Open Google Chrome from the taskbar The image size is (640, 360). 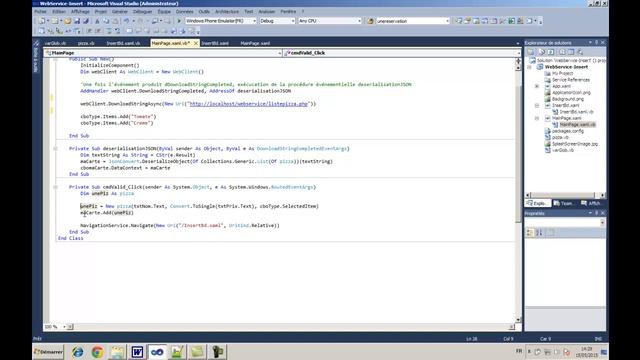point(98,352)
